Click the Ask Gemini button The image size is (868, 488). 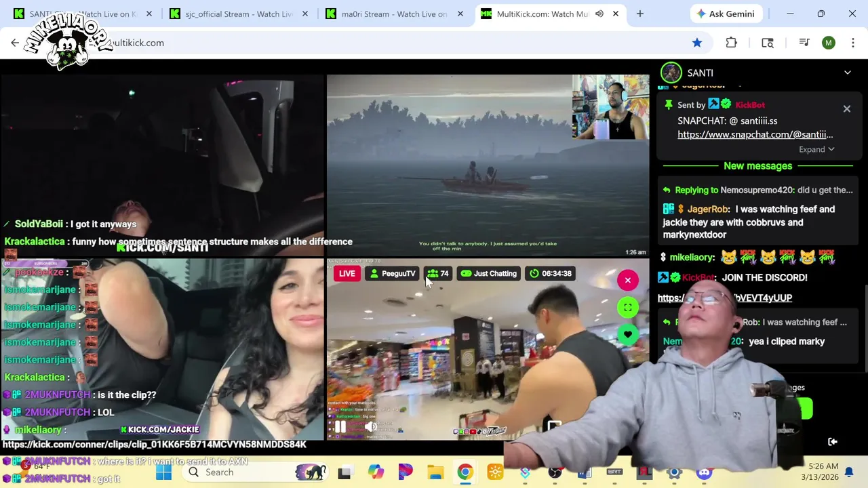726,14
